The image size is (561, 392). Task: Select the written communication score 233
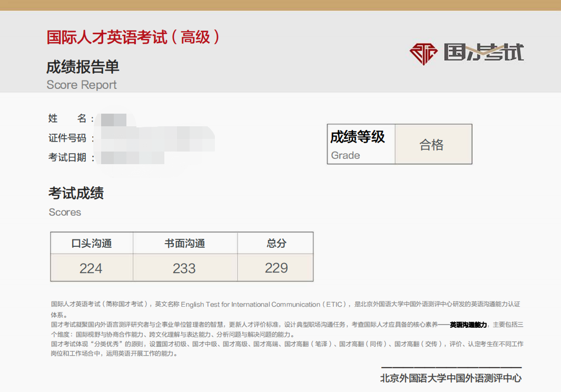pos(184,268)
